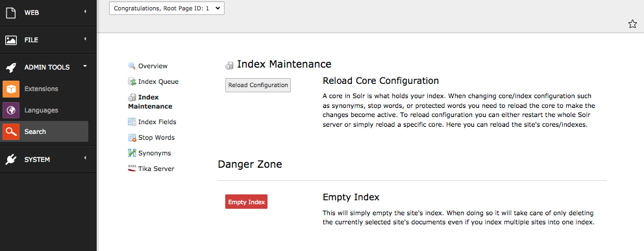
Task: Collapse the ADMIN TOOLS section arrow
Action: (x=86, y=66)
